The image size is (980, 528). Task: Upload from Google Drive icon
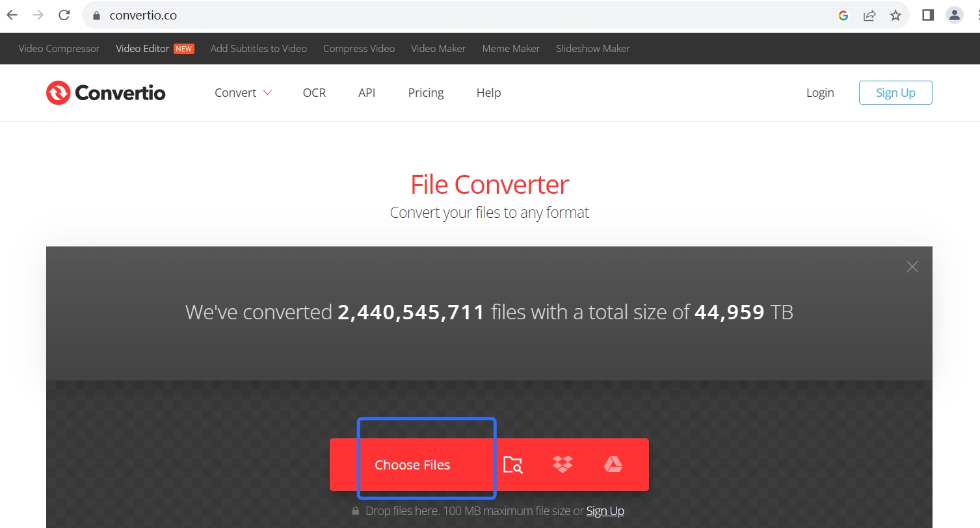[x=613, y=464]
